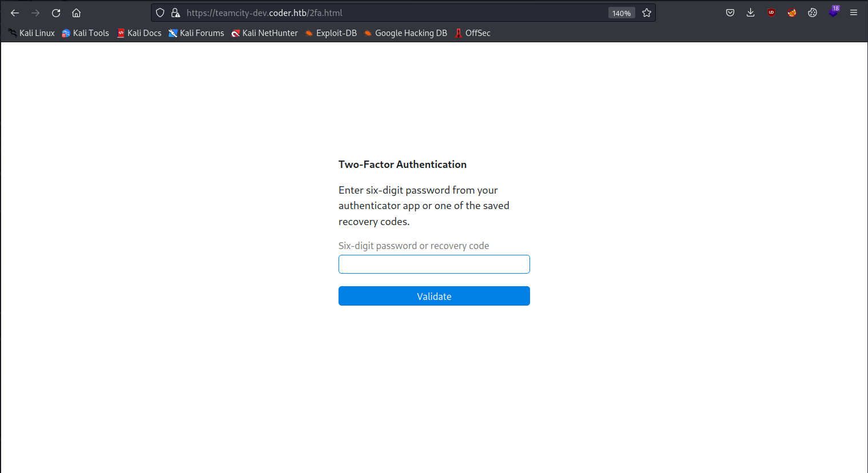The image size is (868, 473).
Task: Open the Exploit-DB bookmark
Action: 331,33
